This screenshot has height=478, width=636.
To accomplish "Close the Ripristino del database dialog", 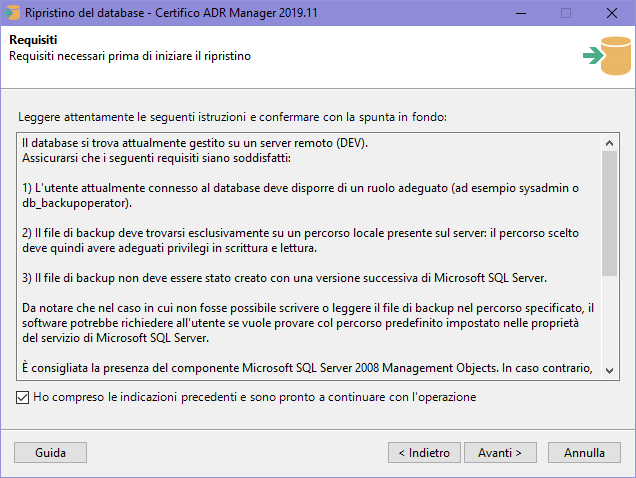I will click(x=612, y=13).
